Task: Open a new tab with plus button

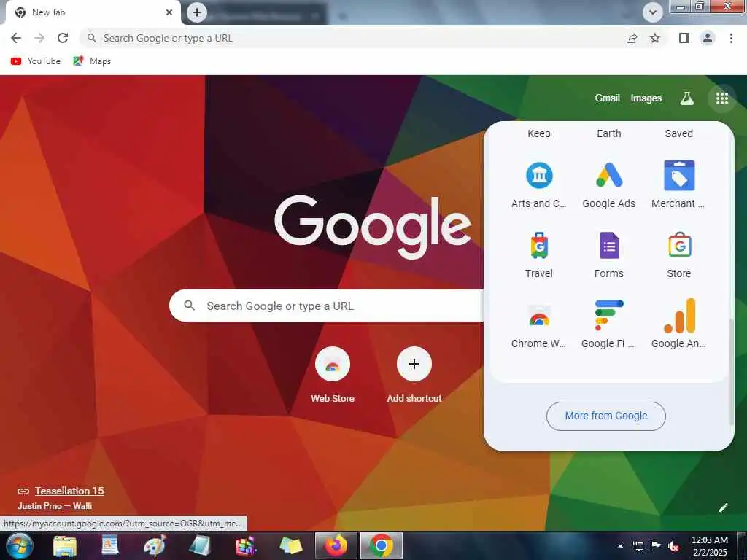Action: coord(197,12)
